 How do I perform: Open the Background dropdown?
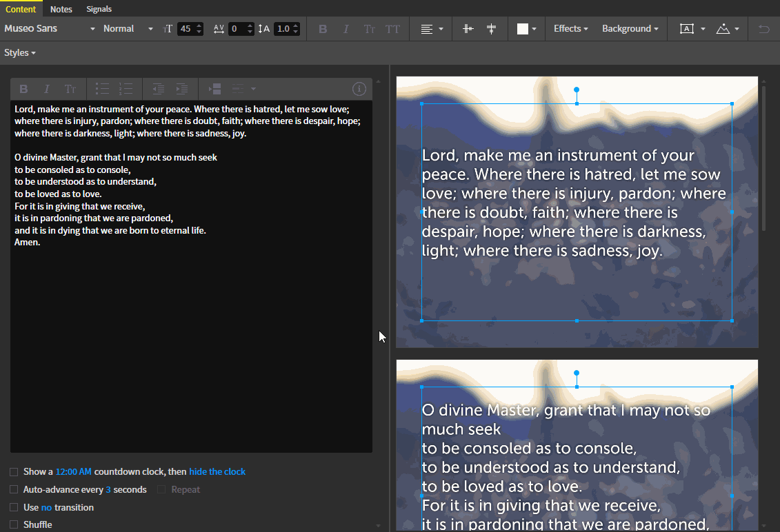point(630,29)
